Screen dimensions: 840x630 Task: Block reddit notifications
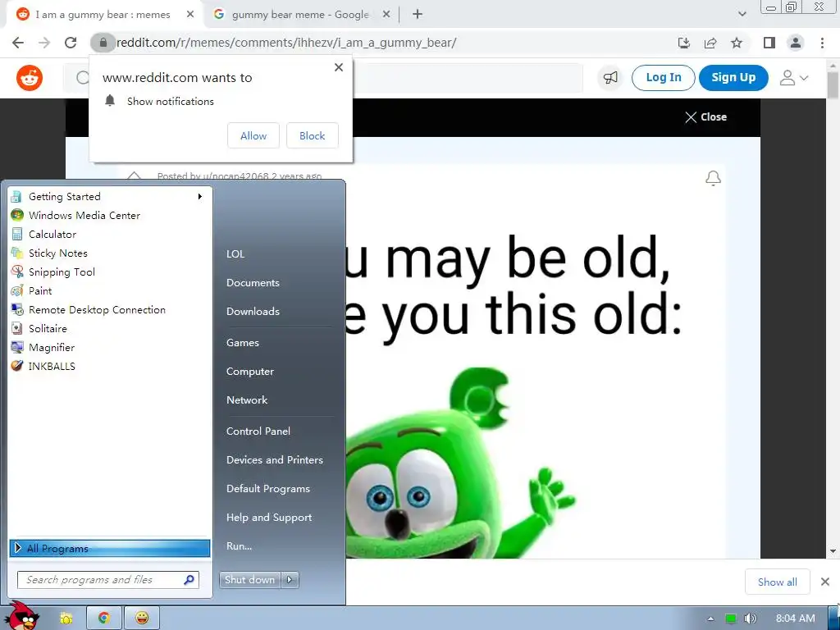click(x=313, y=135)
